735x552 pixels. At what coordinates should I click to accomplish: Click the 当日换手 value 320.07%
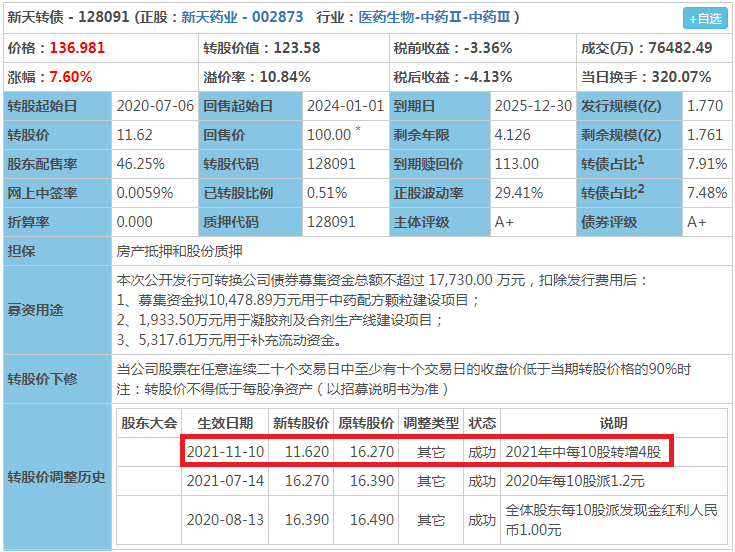coord(681,77)
